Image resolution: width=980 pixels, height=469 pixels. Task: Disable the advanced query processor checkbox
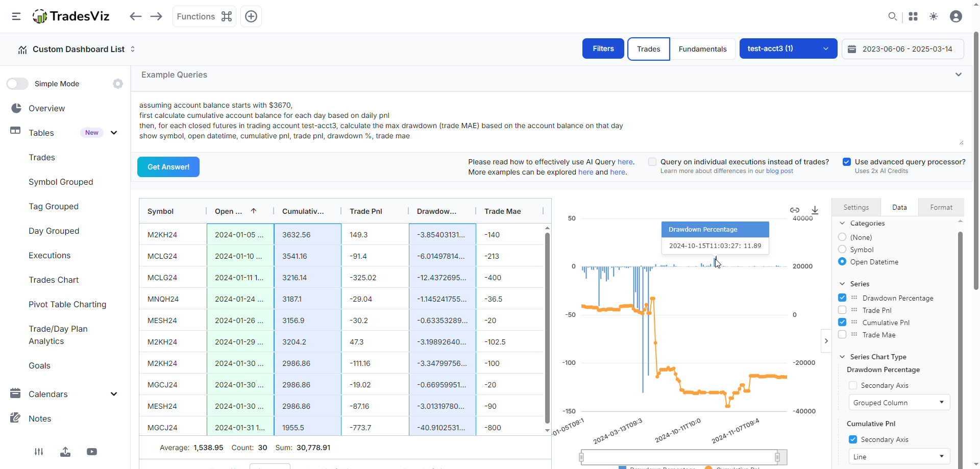point(847,162)
